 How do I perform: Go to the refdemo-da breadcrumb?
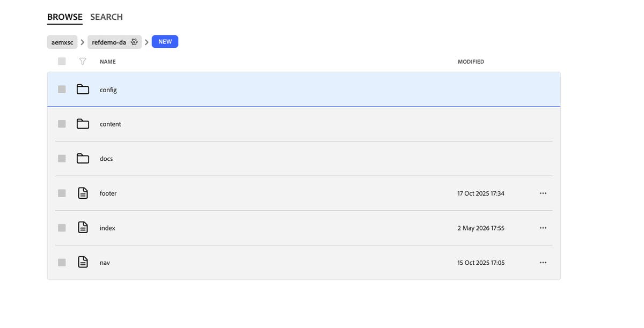(x=109, y=42)
